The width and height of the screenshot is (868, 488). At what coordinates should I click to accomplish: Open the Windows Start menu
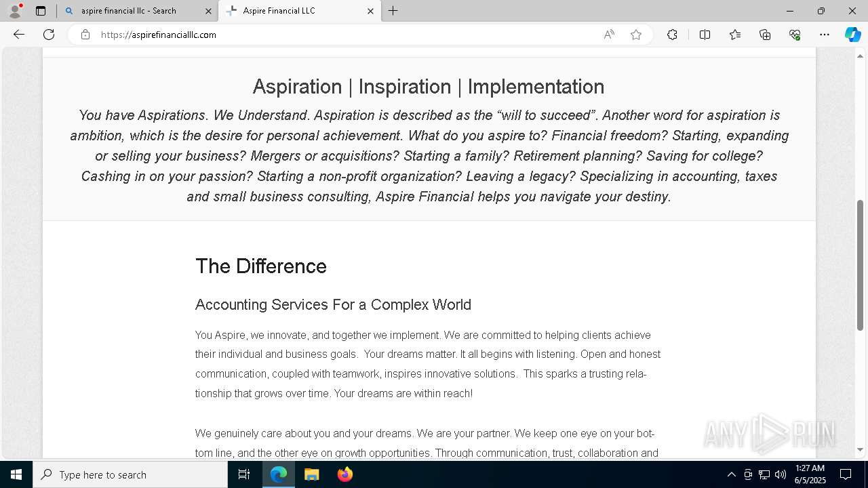(x=16, y=474)
